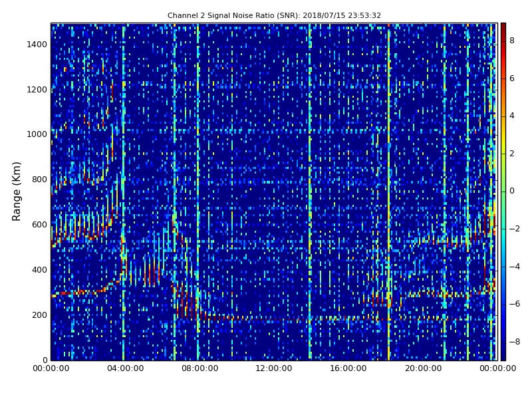Click the 1200 tick label on range axis
The width and height of the screenshot is (532, 399).
[37, 90]
